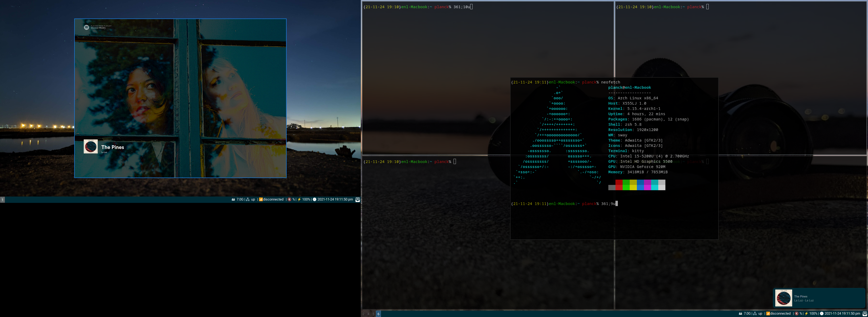Switch to workspace 5

(373, 314)
